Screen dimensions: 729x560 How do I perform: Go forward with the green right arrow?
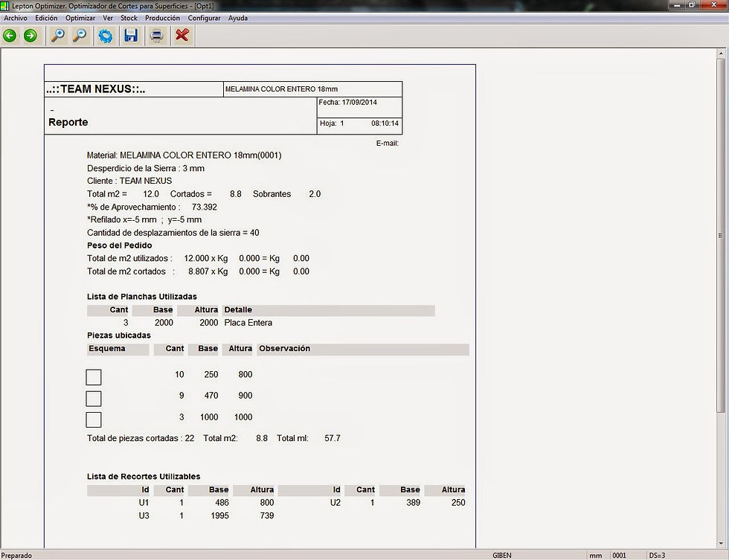tap(30, 35)
